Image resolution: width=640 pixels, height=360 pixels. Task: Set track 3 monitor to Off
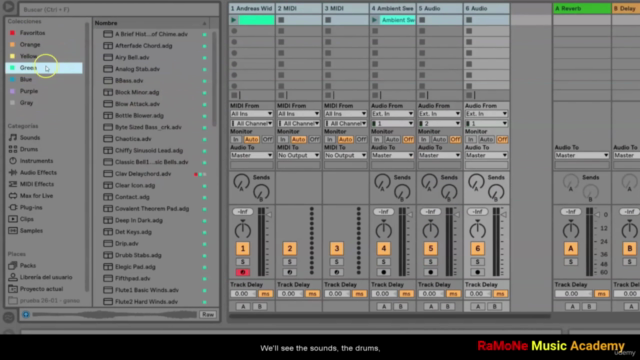[x=361, y=140]
